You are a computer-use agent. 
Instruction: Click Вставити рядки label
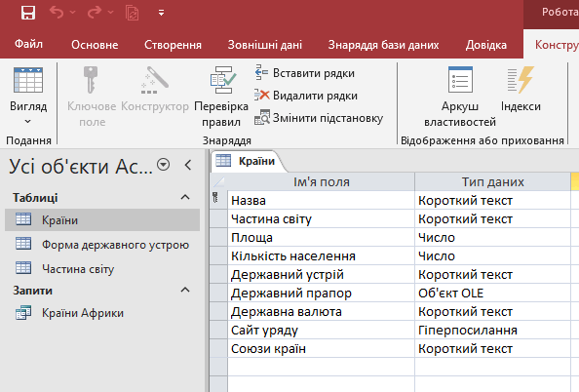(x=314, y=73)
